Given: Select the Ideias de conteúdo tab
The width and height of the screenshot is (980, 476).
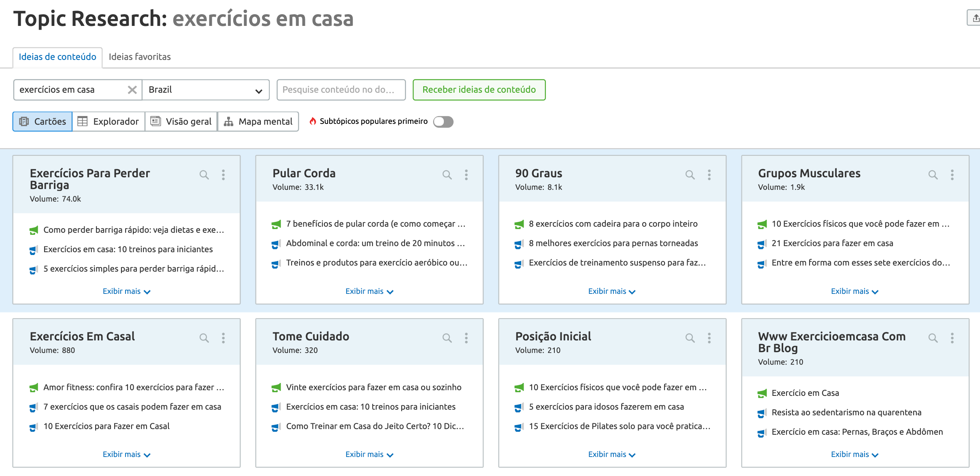Looking at the screenshot, I should click(x=57, y=57).
